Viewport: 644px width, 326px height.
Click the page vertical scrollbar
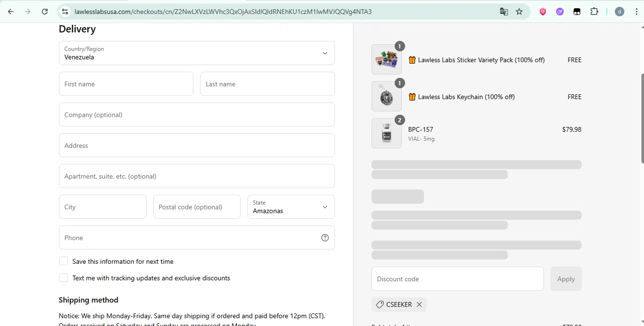tap(642, 118)
